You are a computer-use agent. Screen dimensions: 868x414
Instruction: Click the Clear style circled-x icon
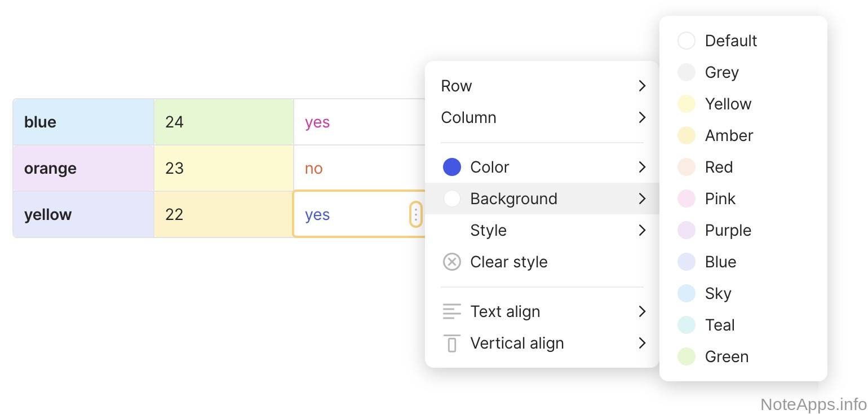point(451,262)
